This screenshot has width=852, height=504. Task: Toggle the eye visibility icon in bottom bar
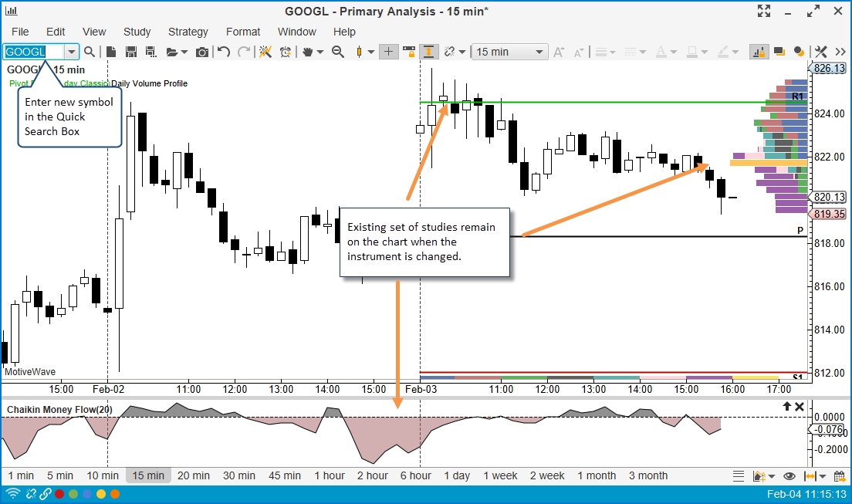pos(789,476)
